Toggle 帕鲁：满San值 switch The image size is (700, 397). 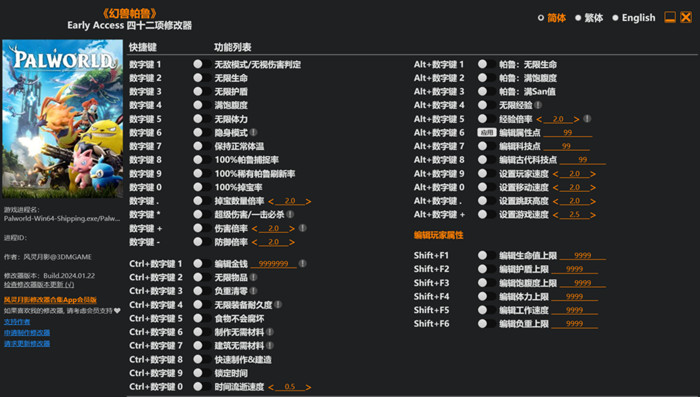(486, 92)
